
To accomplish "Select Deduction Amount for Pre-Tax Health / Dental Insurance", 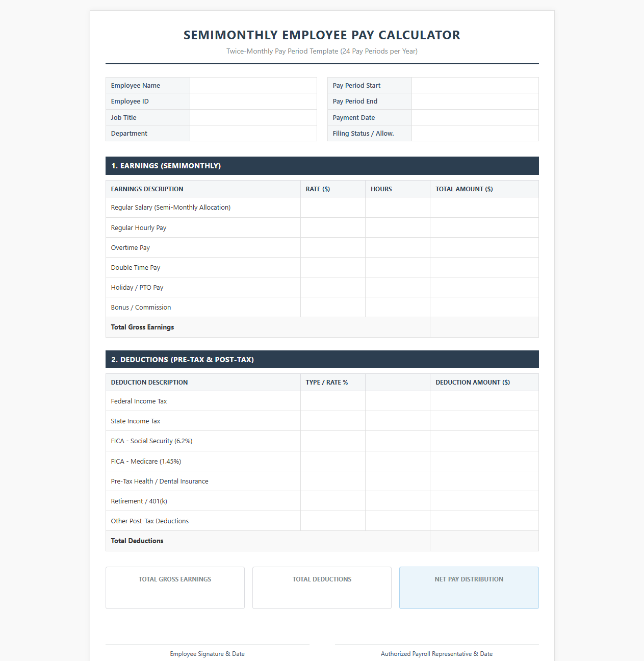I will [484, 481].
